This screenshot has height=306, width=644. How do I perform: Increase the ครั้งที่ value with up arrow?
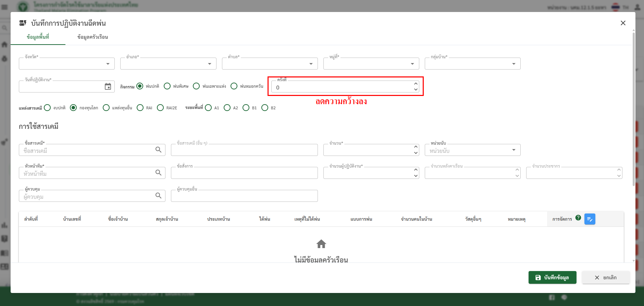point(416,84)
